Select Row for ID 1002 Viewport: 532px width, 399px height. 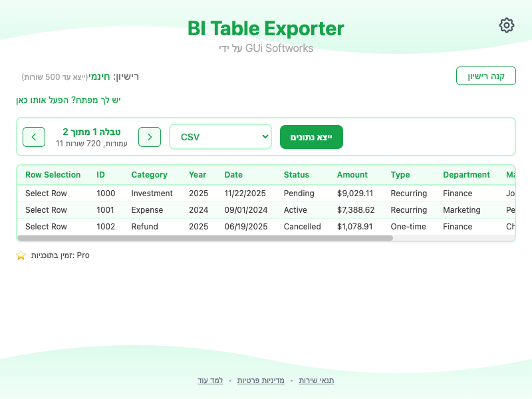46,227
